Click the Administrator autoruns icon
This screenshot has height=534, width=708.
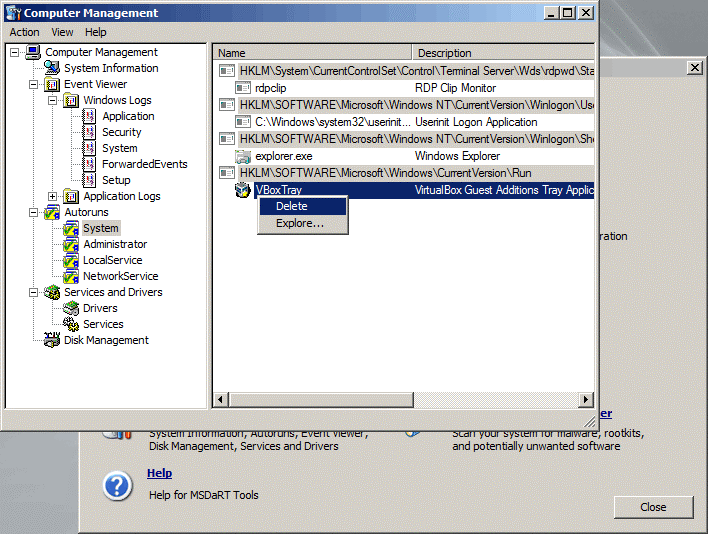pos(71,244)
